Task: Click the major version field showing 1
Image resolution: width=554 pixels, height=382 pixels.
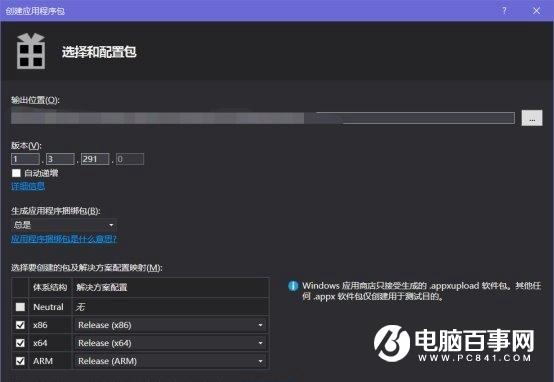Action: pyautogui.click(x=25, y=159)
